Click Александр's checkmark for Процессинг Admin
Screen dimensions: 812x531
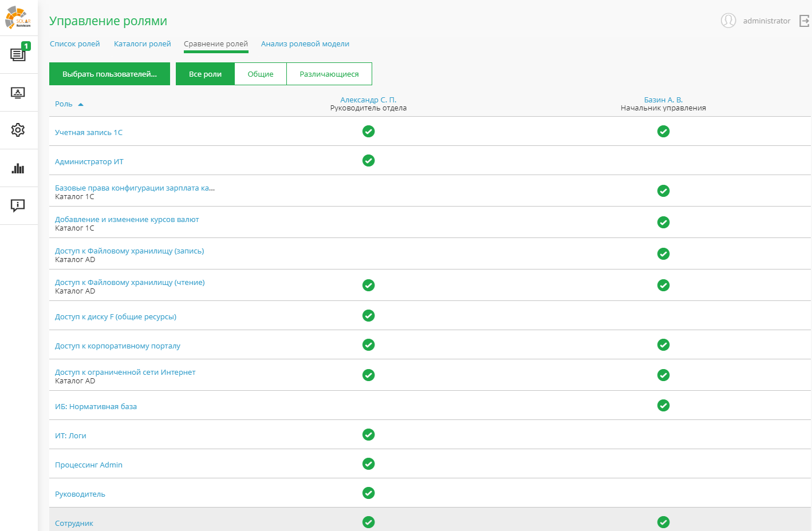369,464
